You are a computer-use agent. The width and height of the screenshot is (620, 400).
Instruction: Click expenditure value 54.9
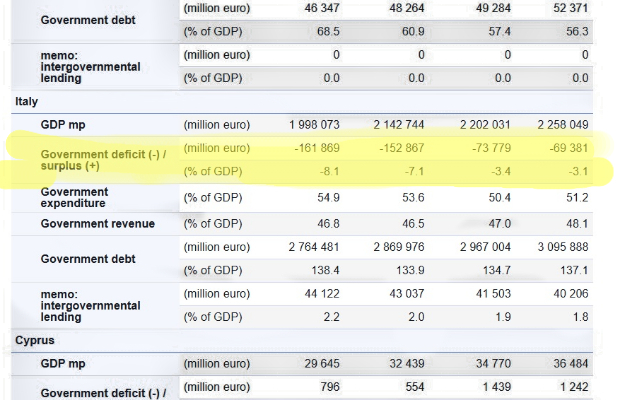point(329,198)
